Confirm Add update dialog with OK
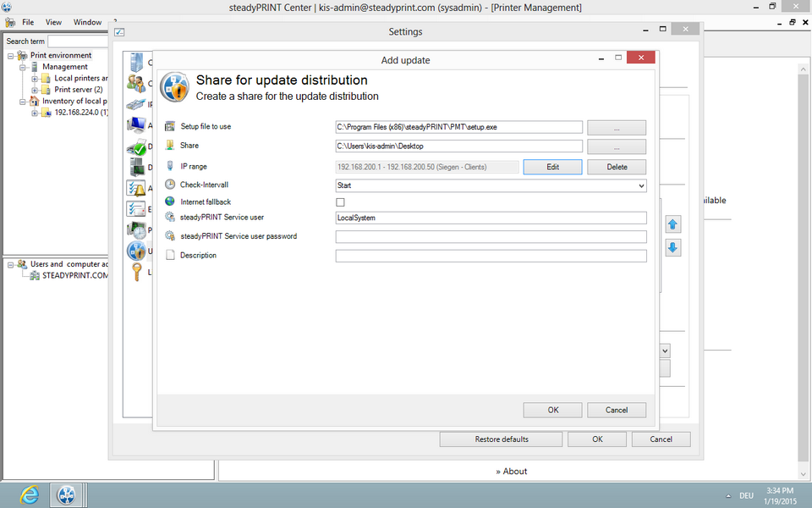Screen dimensions: 812x508 coord(552,410)
